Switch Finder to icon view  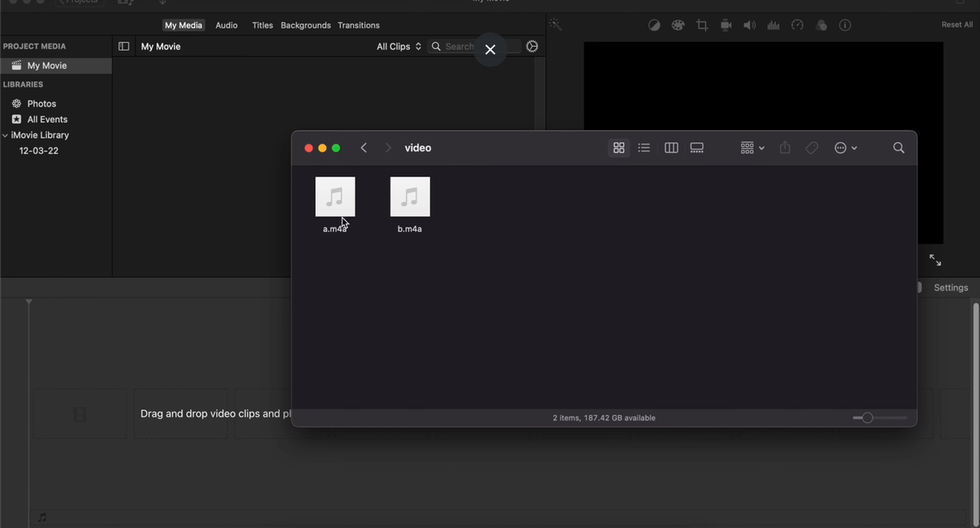(619, 148)
